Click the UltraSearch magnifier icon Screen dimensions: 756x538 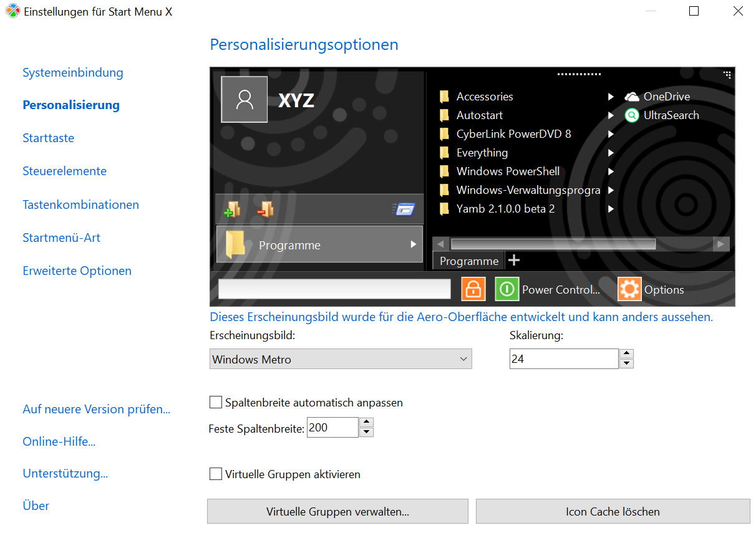point(632,115)
